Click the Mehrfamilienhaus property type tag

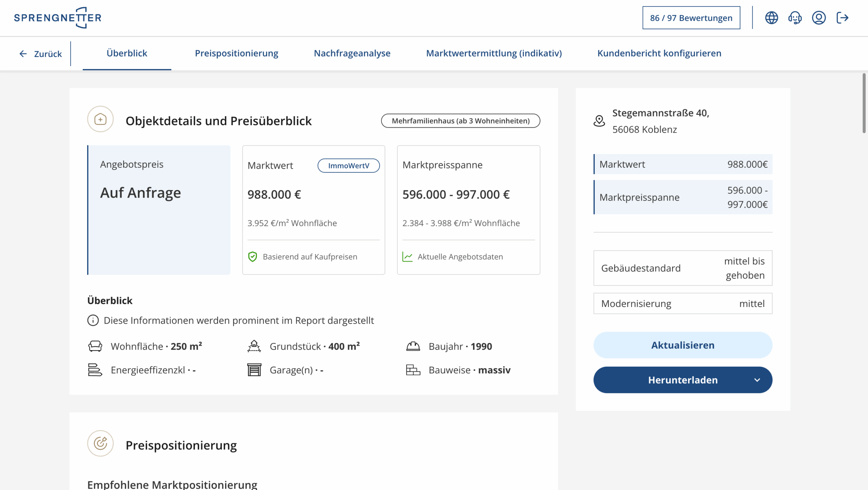(x=460, y=121)
